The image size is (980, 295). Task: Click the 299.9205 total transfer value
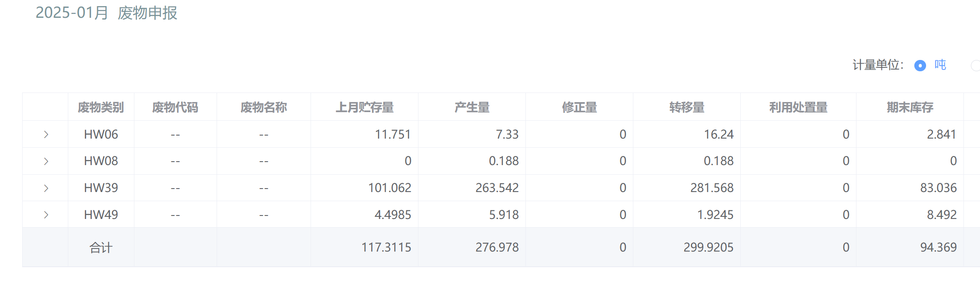[x=709, y=248]
